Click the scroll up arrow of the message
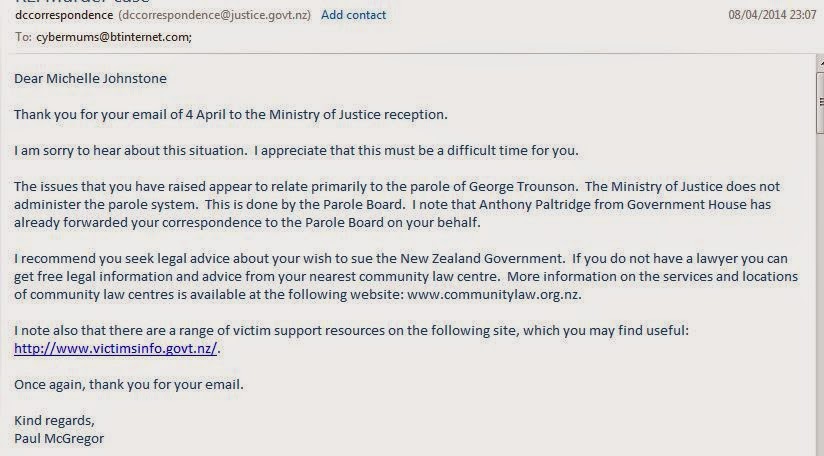This screenshot has height=456, width=824. point(817,63)
